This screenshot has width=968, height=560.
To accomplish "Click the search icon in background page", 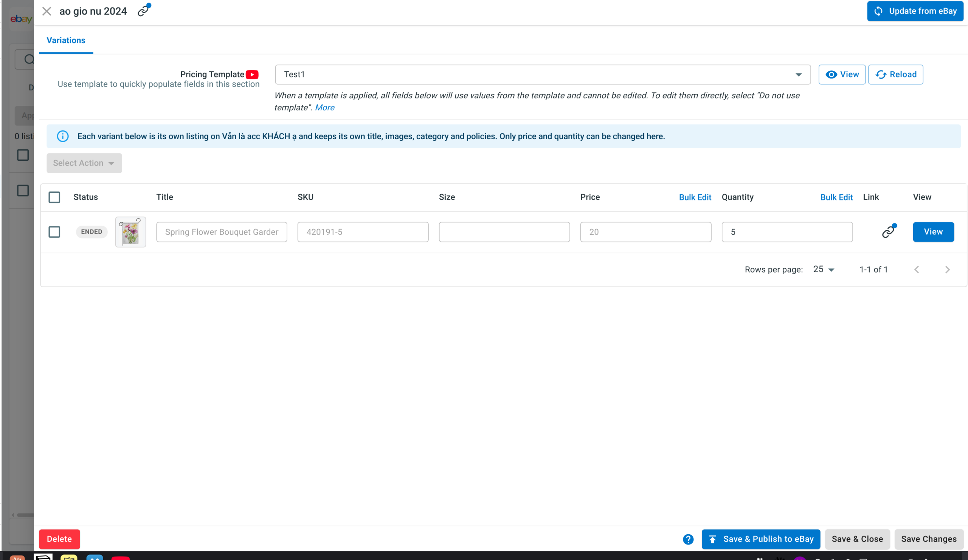I will click(x=29, y=59).
